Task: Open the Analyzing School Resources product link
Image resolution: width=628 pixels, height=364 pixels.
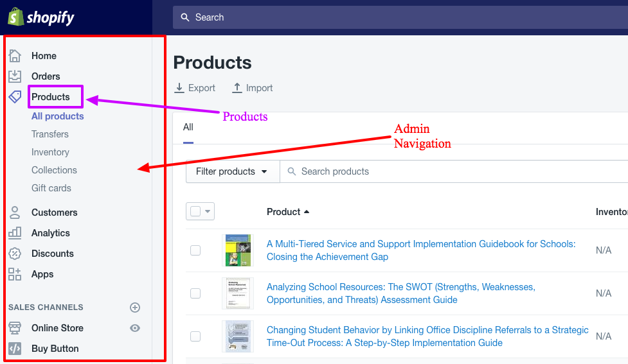Action: click(400, 293)
